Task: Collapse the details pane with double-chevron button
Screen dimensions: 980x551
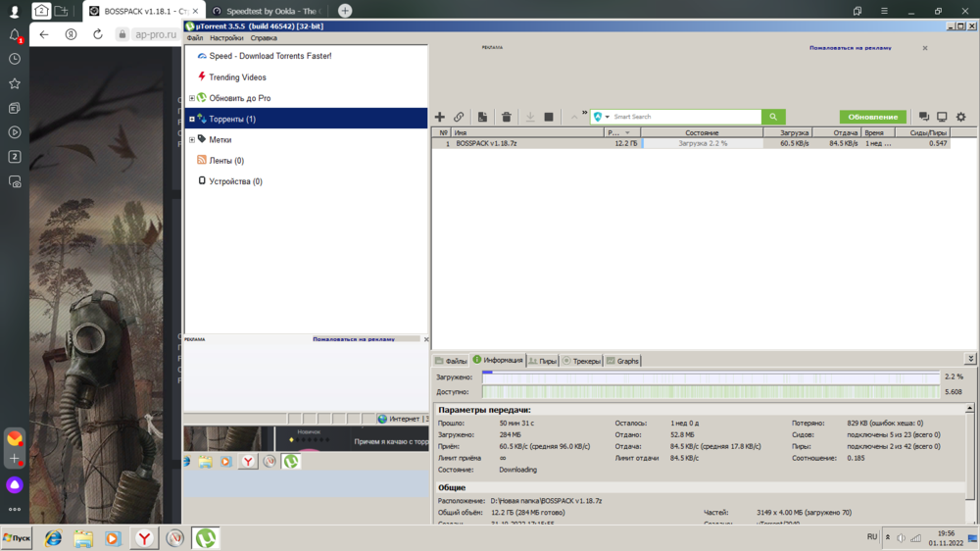Action: point(970,360)
